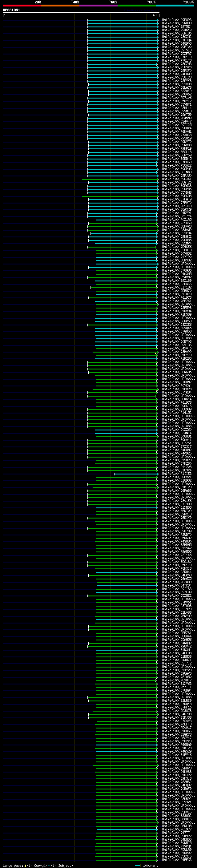
Task: Select hit entry UniRef100_A3DSX0
Action: click(177, 67)
